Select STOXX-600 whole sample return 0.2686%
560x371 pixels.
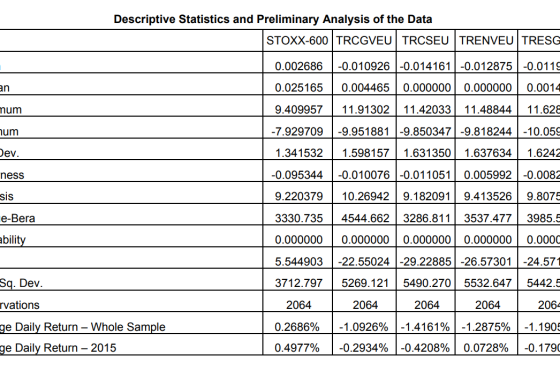[297, 327]
